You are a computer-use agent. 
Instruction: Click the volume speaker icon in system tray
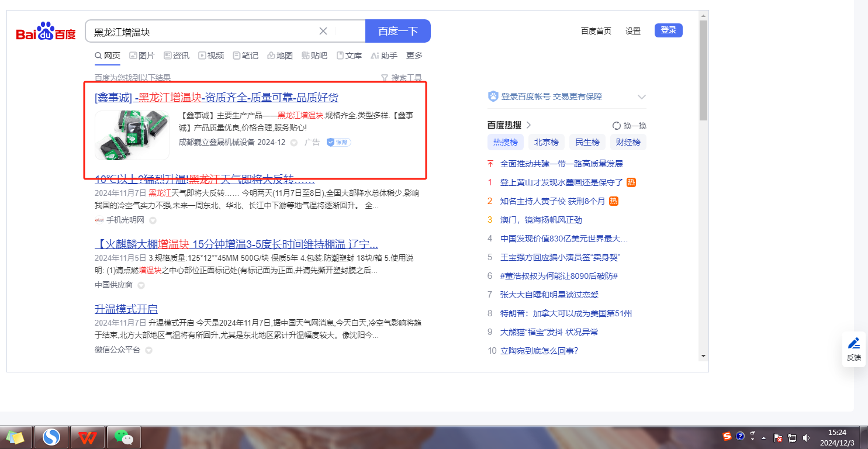(807, 437)
